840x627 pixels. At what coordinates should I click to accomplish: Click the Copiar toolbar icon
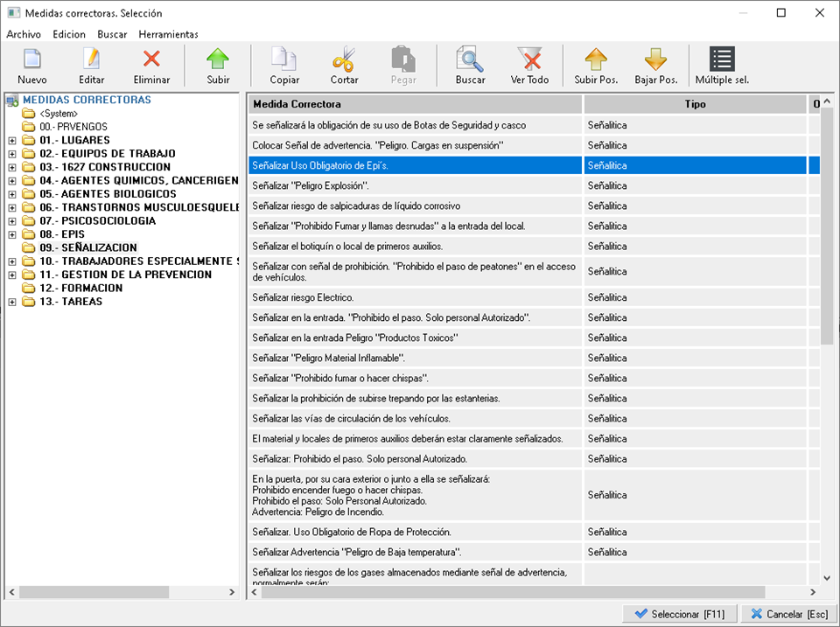[x=284, y=60]
